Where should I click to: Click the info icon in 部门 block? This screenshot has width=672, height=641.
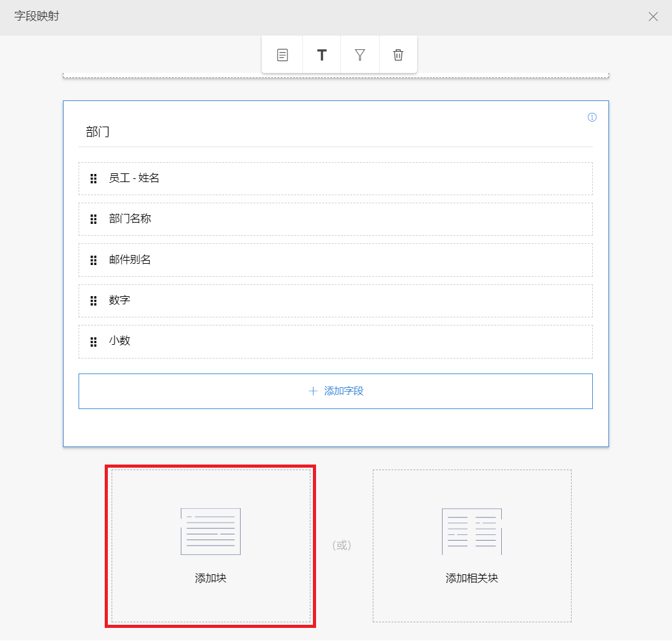coord(592,117)
